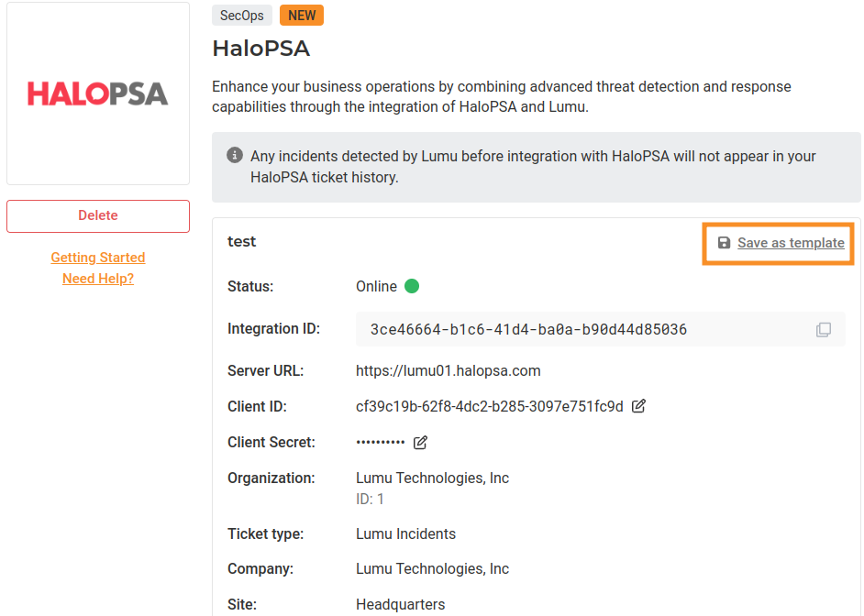Edit the Client Secret using pencil icon
This screenshot has height=616, width=864.
point(420,443)
